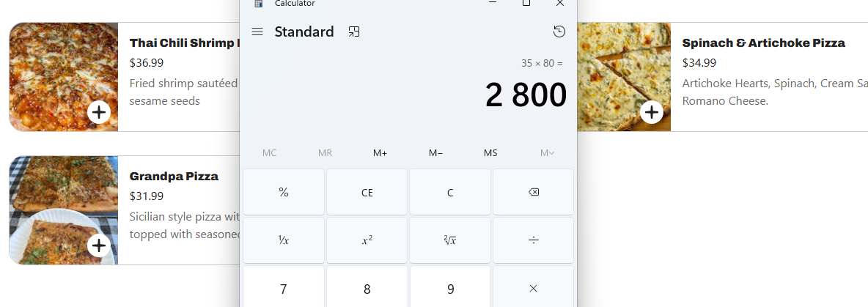Click the percent key
The image size is (868, 307).
pos(284,192)
